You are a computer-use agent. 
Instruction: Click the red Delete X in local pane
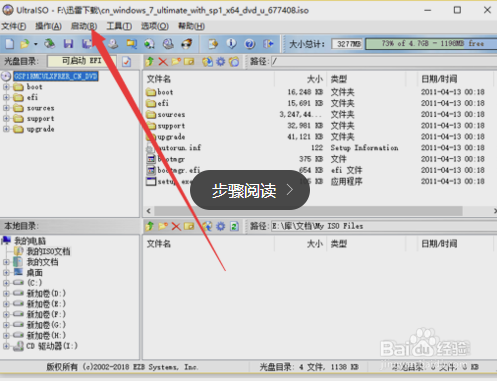click(176, 227)
